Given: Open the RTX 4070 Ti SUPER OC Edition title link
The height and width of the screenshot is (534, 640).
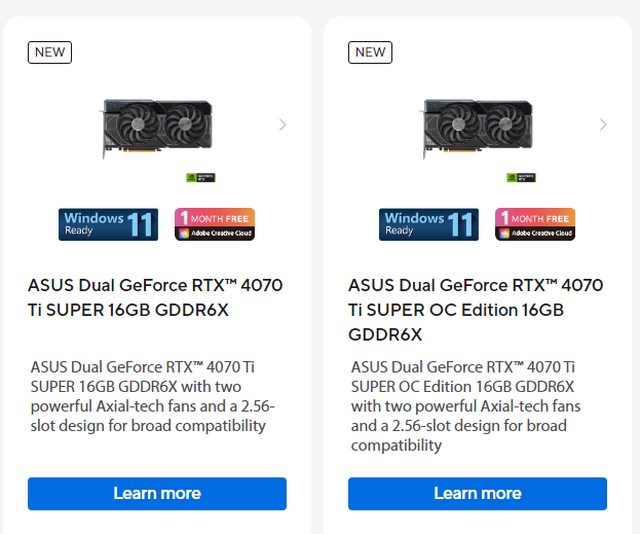Looking at the screenshot, I should click(475, 309).
